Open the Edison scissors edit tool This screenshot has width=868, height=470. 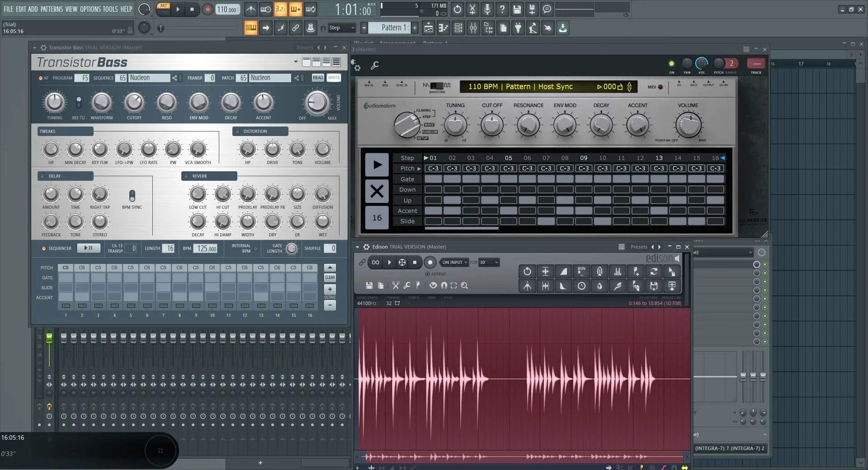click(x=396, y=286)
